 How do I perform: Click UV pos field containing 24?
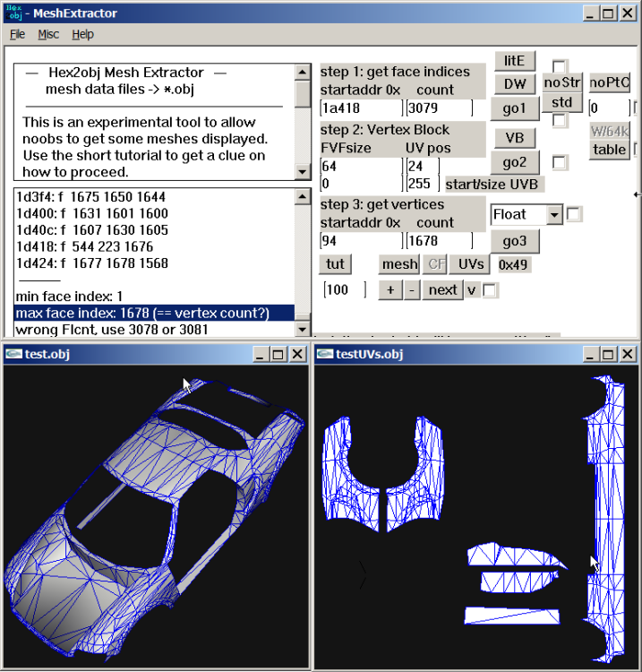click(422, 166)
